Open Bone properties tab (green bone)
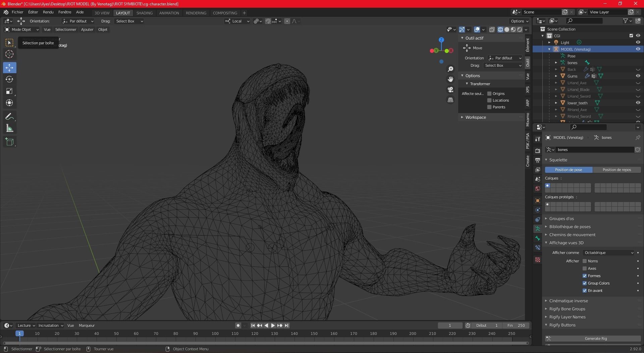 click(x=538, y=238)
